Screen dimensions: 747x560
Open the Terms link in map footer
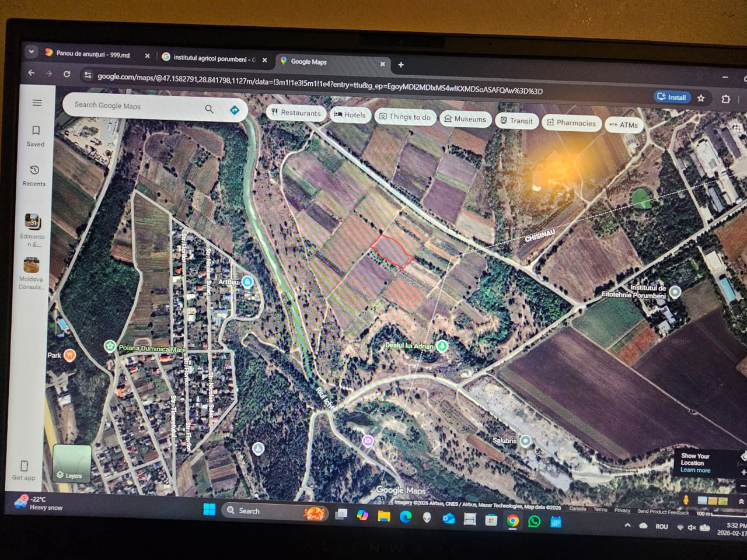pos(601,509)
